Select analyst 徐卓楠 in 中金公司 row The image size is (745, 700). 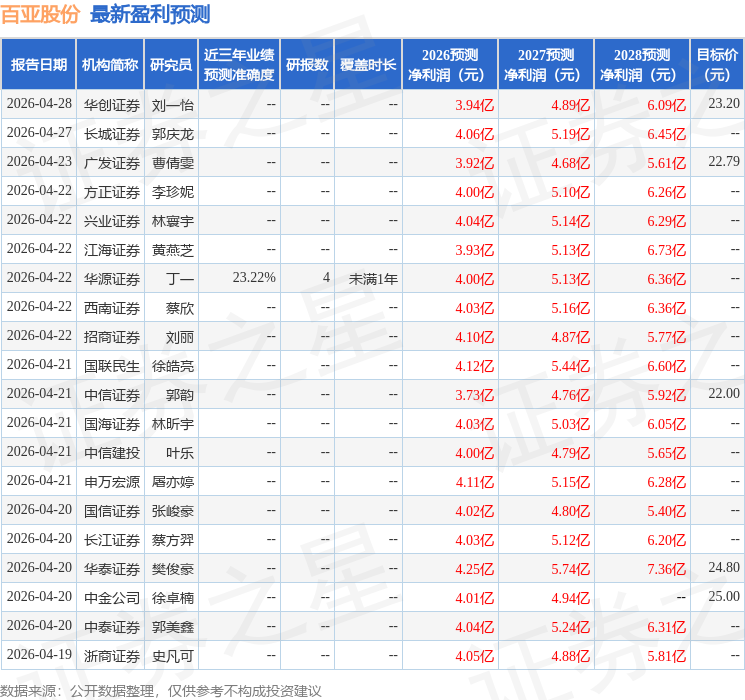pyautogui.click(x=173, y=598)
